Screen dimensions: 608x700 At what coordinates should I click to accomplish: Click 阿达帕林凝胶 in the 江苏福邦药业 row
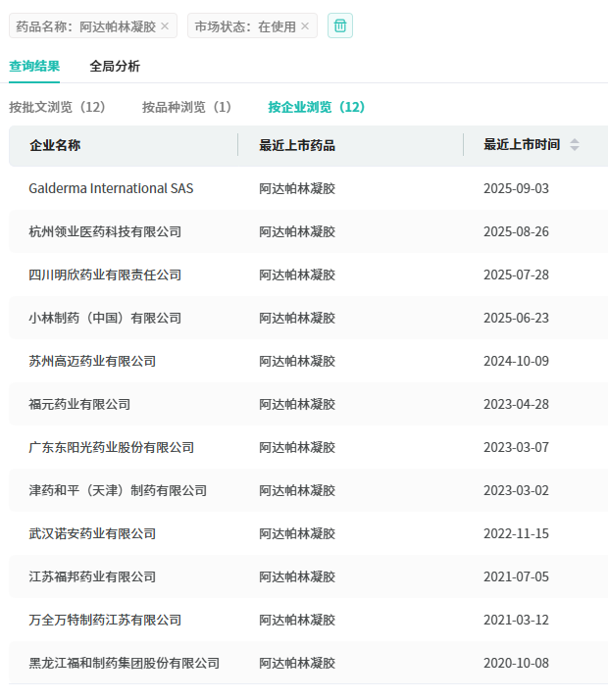pos(297,576)
